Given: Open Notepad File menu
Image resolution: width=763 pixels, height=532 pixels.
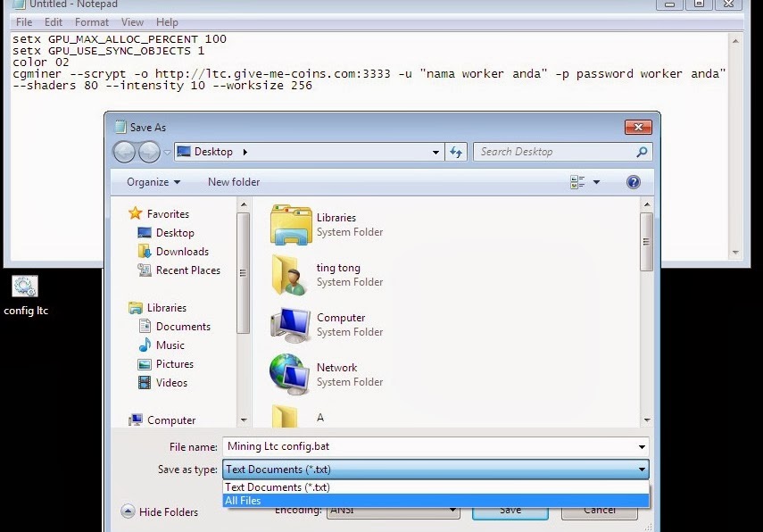Looking at the screenshot, I should [x=24, y=22].
